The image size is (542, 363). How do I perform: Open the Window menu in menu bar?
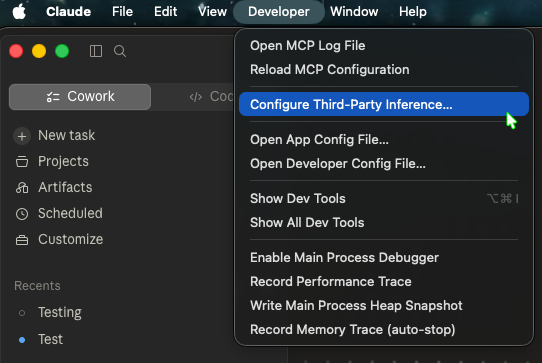click(x=354, y=12)
